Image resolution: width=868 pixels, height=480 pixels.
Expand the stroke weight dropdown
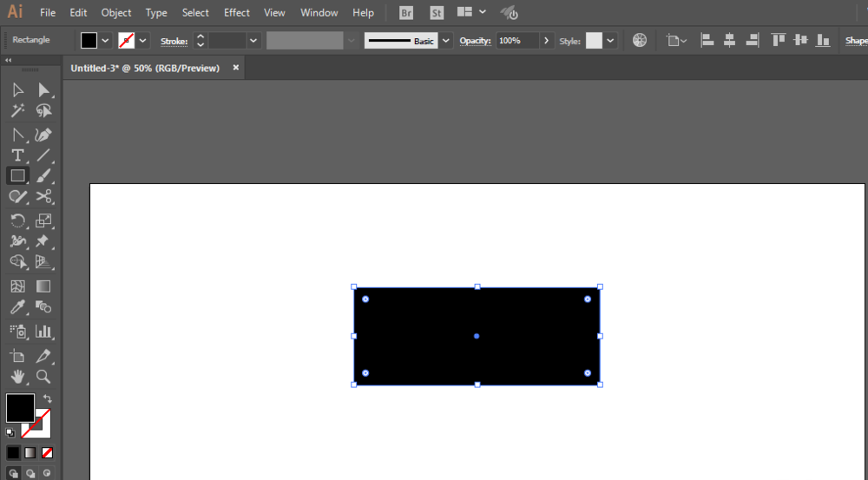tap(253, 40)
